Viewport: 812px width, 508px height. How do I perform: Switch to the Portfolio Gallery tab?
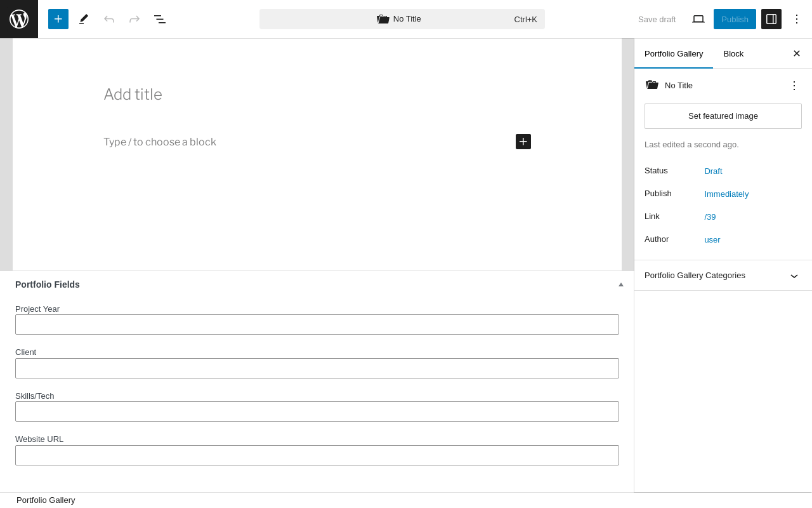[x=674, y=53]
